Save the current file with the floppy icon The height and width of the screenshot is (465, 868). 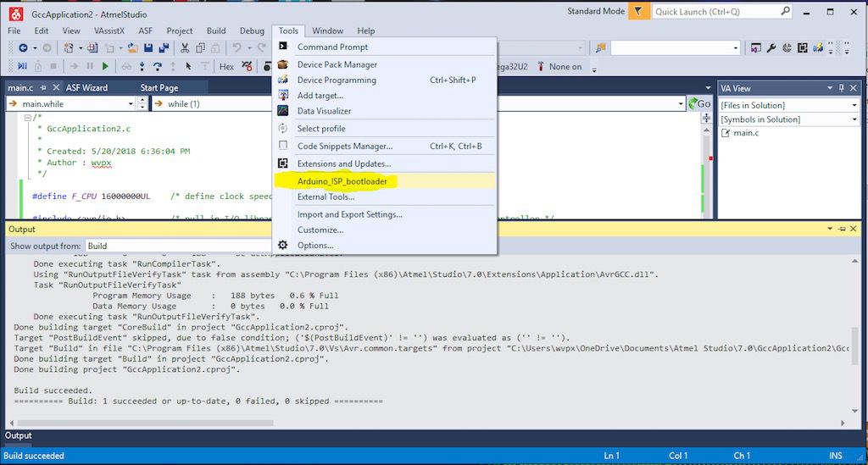coord(147,48)
